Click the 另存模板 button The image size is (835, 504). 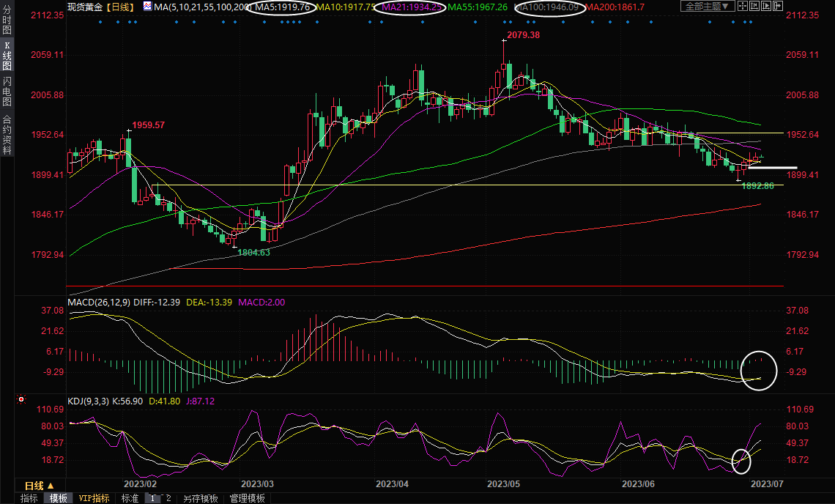click(201, 498)
